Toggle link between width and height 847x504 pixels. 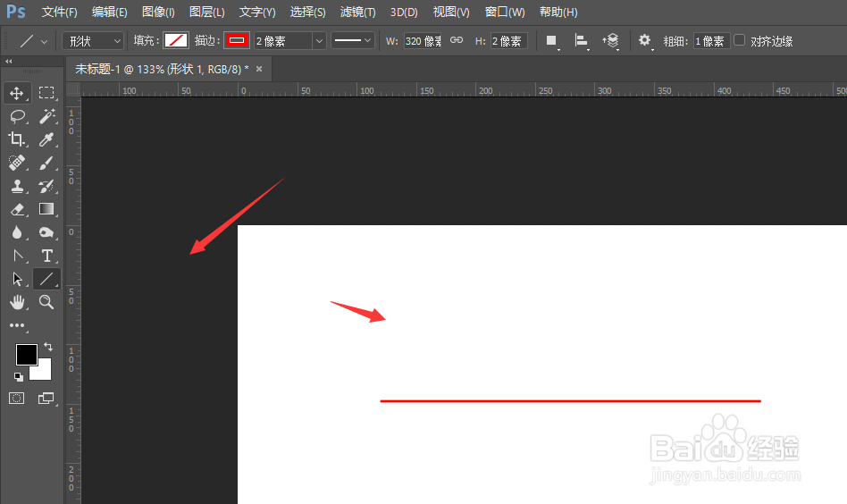pyautogui.click(x=457, y=40)
